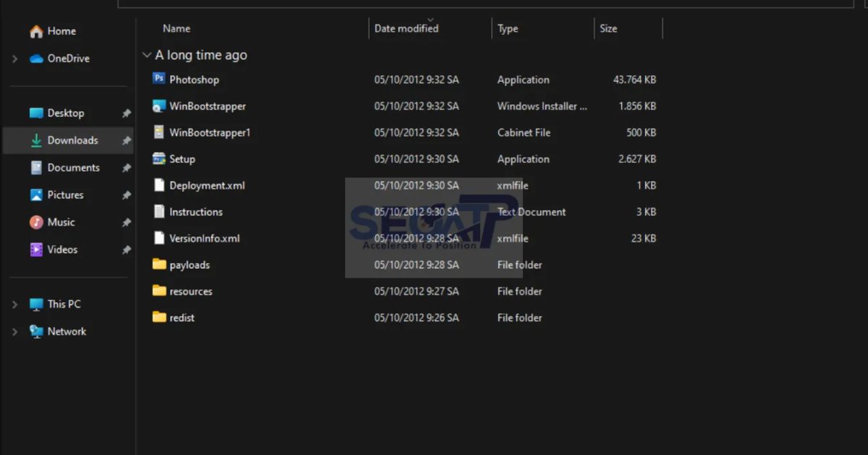Image resolution: width=868 pixels, height=455 pixels.
Task: Click the sort chevron on Date modified
Action: point(430,20)
